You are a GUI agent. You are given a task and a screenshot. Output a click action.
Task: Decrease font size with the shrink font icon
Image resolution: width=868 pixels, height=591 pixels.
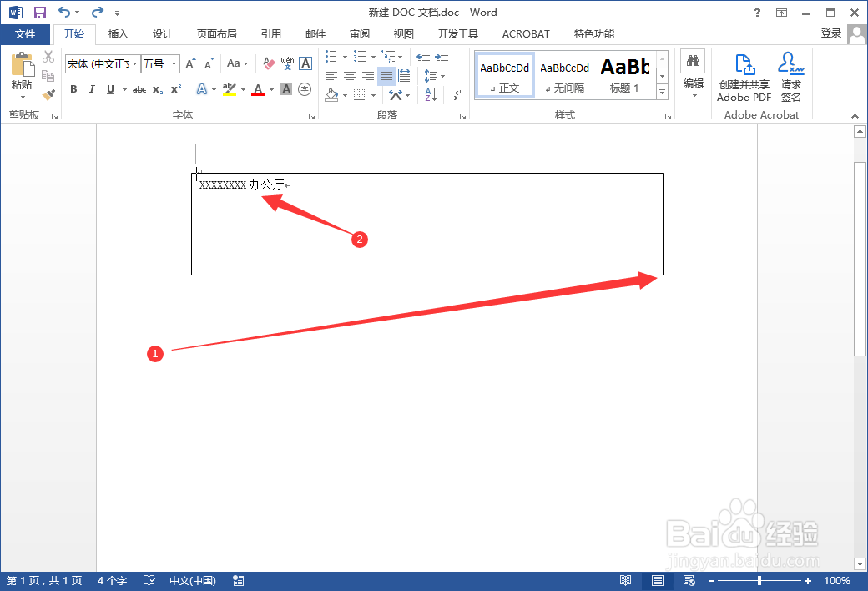(x=209, y=63)
